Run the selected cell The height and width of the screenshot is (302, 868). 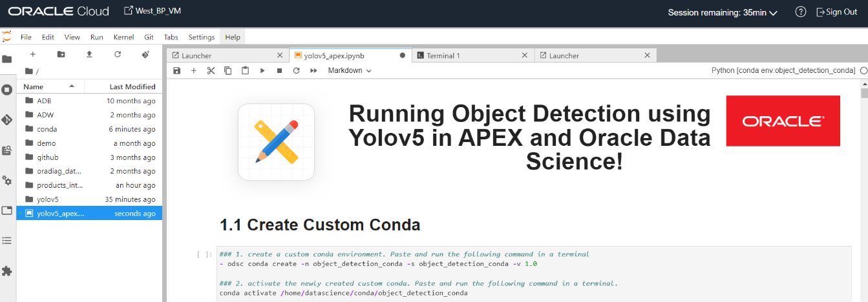pos(262,70)
